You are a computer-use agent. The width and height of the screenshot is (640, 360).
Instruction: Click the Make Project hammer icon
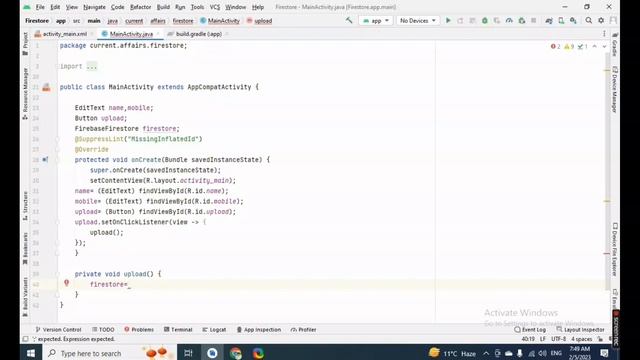click(x=349, y=20)
